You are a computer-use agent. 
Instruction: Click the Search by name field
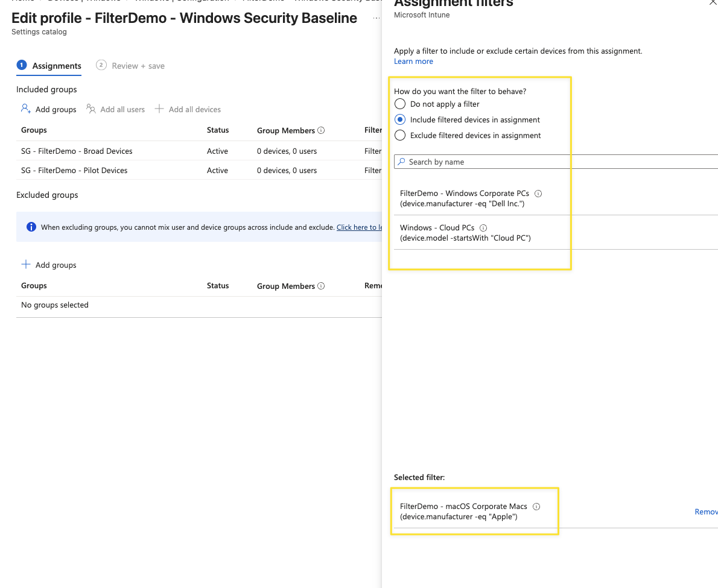point(556,162)
